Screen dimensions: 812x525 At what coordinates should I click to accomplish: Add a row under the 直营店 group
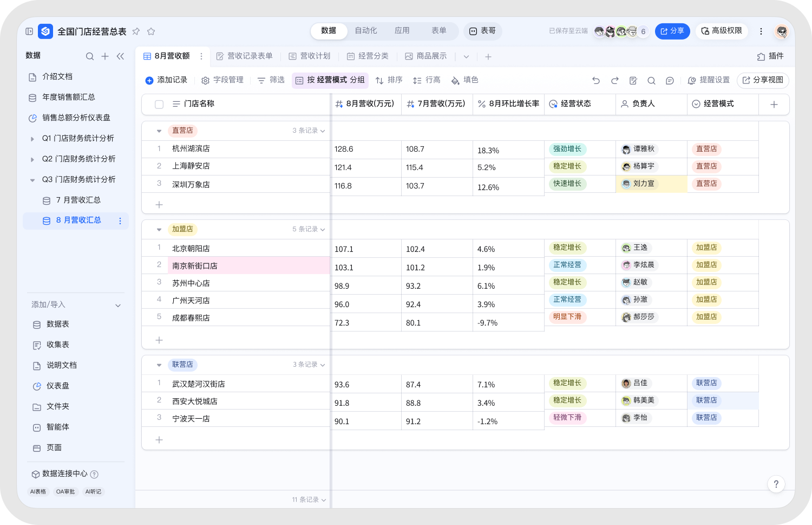[x=159, y=205]
